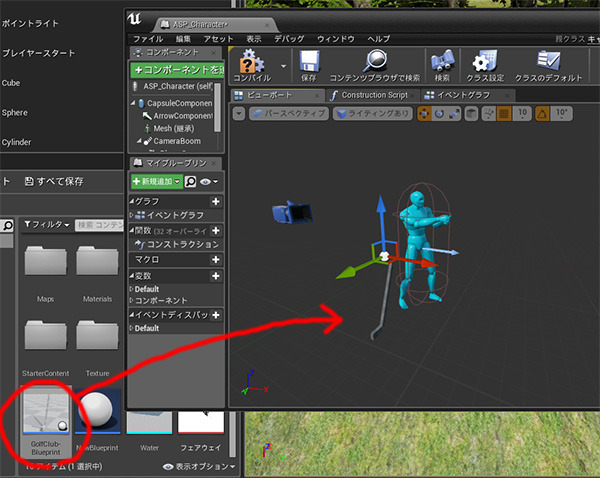Screen dimensions: 600x478
Task: Click the Search (検索) binoculars icon
Action: click(x=442, y=61)
